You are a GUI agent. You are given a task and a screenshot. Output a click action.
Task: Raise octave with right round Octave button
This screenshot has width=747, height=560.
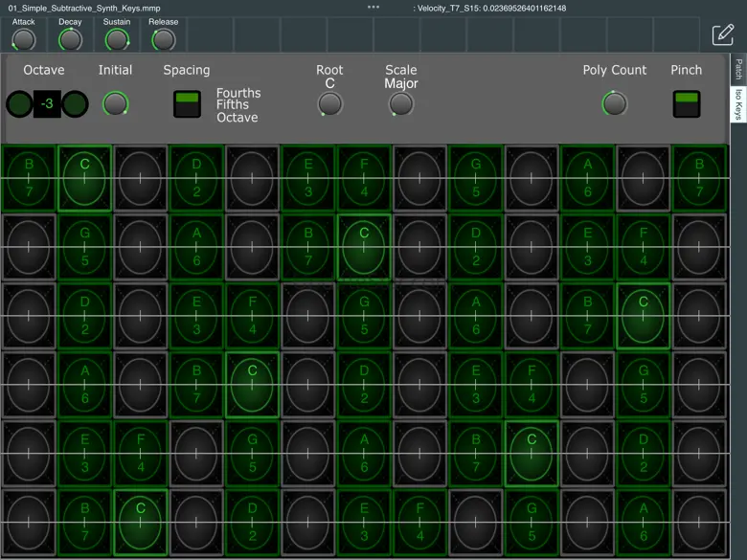pos(75,103)
